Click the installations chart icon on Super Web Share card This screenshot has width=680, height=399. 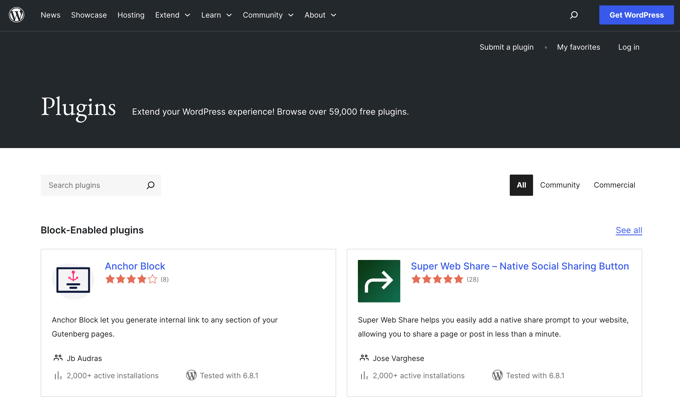[x=364, y=376]
